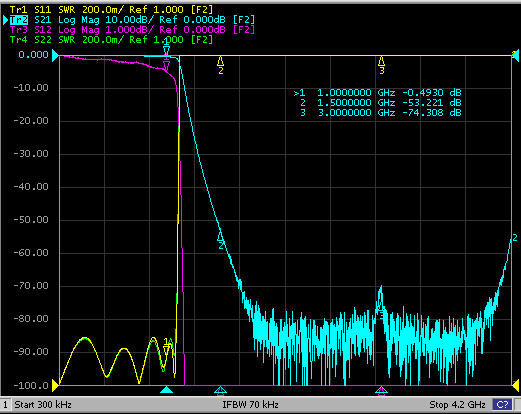Click the yellow reference triangle at -100.0

[x=55, y=385]
